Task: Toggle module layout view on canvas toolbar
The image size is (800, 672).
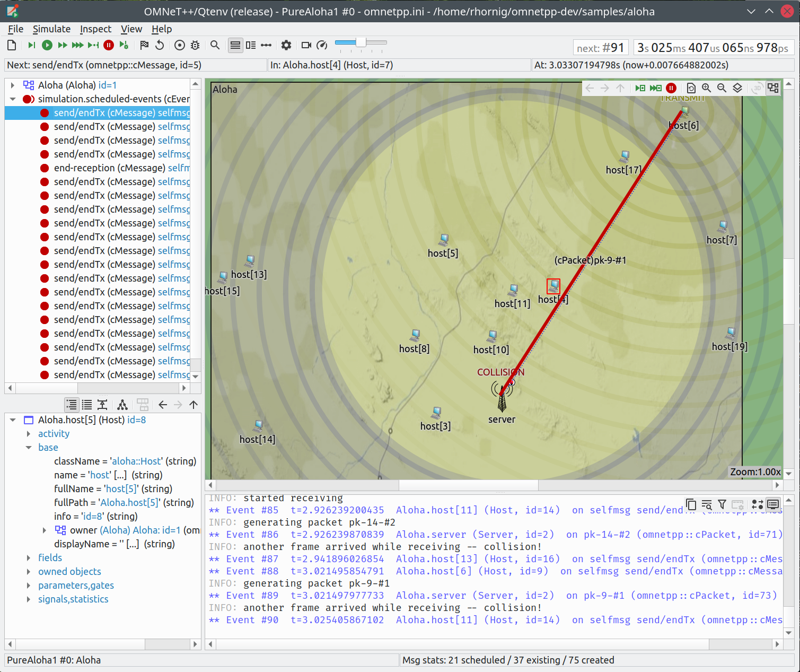Action: (773, 88)
